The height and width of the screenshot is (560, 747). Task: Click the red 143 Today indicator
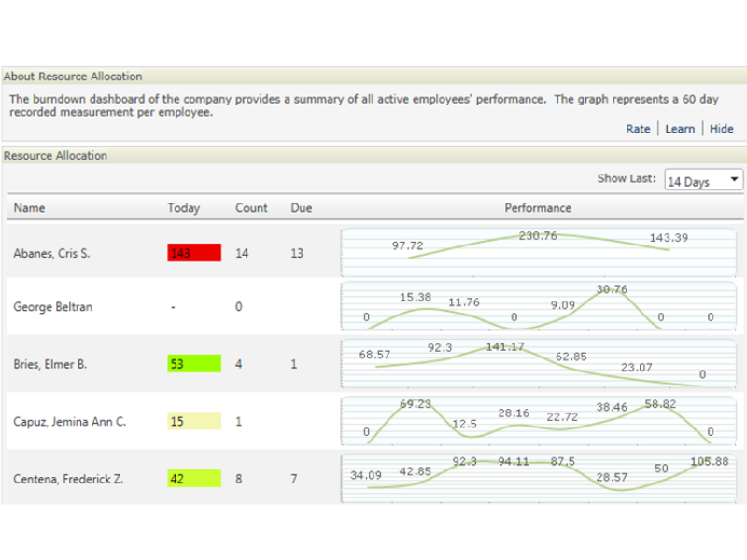coord(194,253)
